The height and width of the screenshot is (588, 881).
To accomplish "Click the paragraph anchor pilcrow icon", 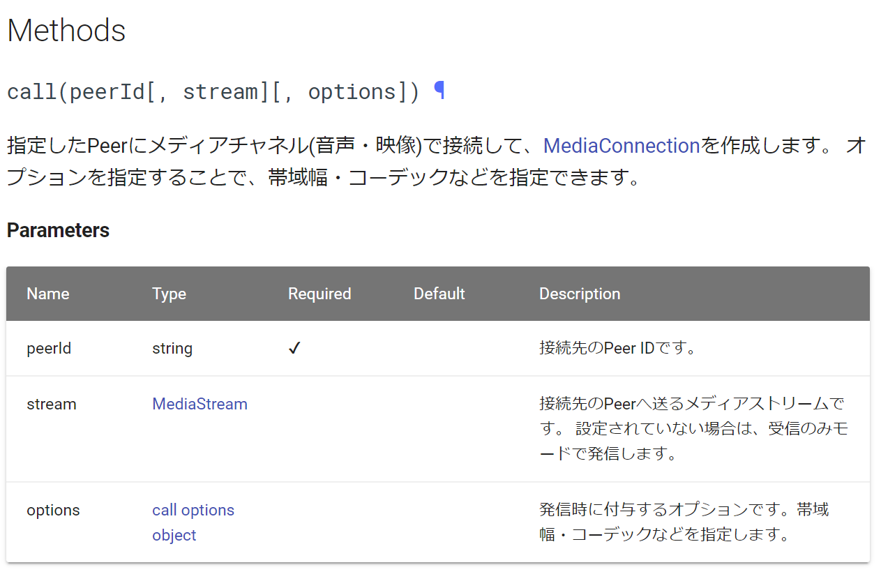I will click(440, 90).
